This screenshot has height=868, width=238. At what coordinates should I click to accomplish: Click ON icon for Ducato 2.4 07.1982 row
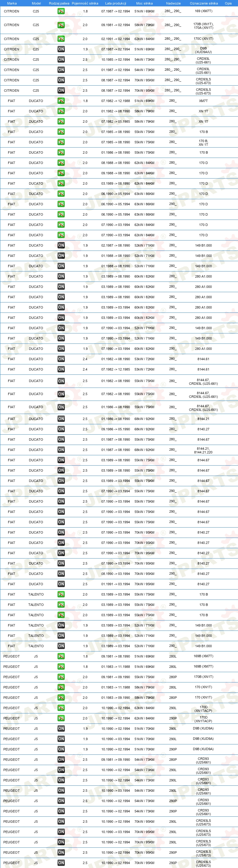(x=61, y=369)
